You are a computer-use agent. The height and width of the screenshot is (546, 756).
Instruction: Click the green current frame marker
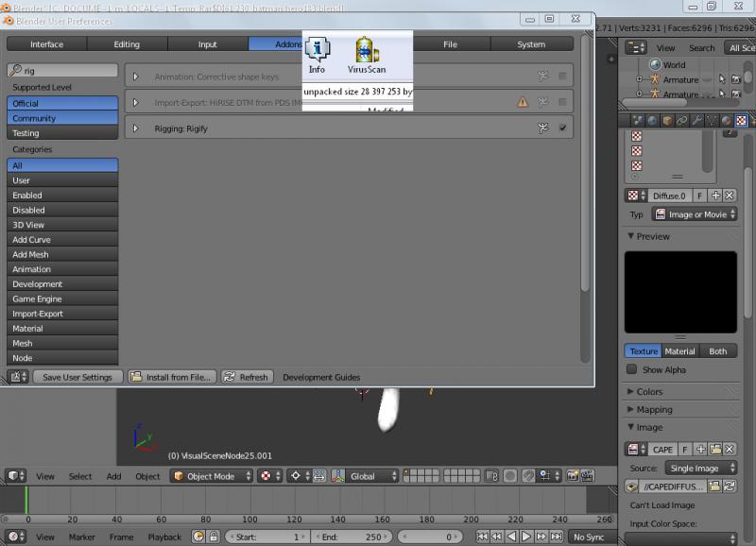pos(26,500)
